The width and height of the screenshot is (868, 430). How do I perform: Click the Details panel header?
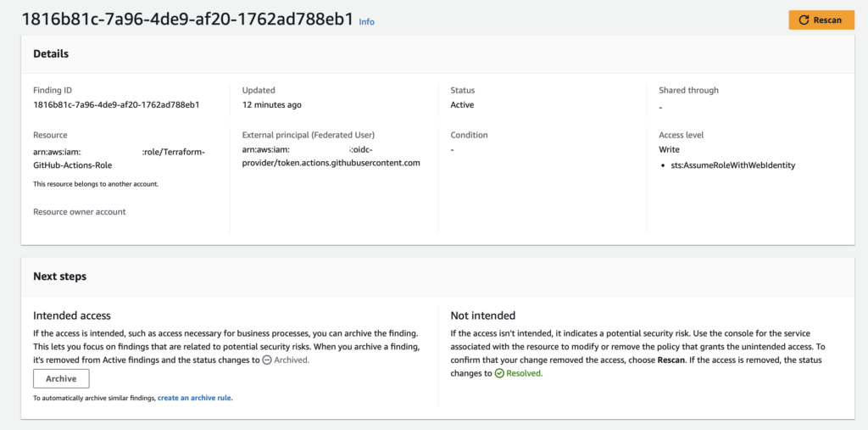tap(51, 54)
